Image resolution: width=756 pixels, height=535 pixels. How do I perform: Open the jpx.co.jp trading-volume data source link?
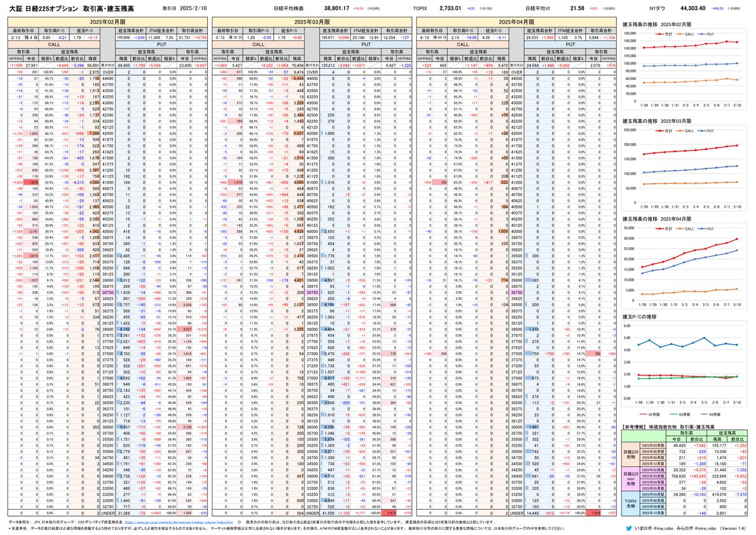180,522
